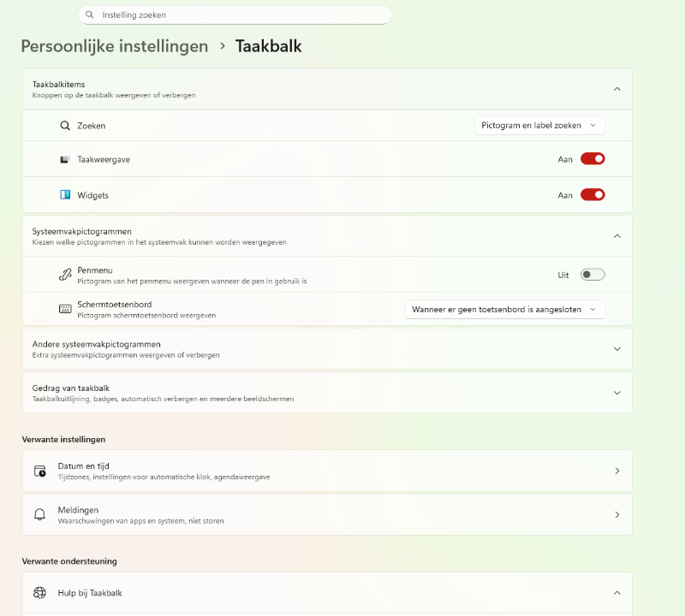This screenshot has width=685, height=616.
Task: Open the Schermtoetsenbord visibility dropdown
Action: 504,309
